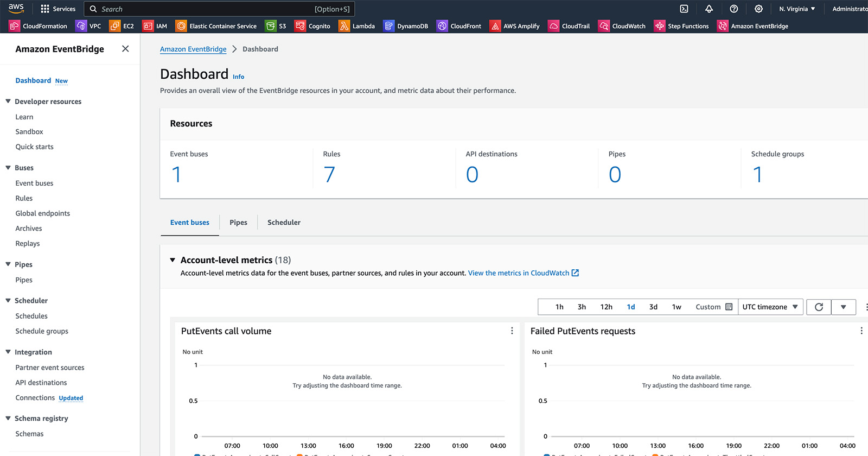Follow the View the metrics in CloudWatch link

tap(523, 273)
